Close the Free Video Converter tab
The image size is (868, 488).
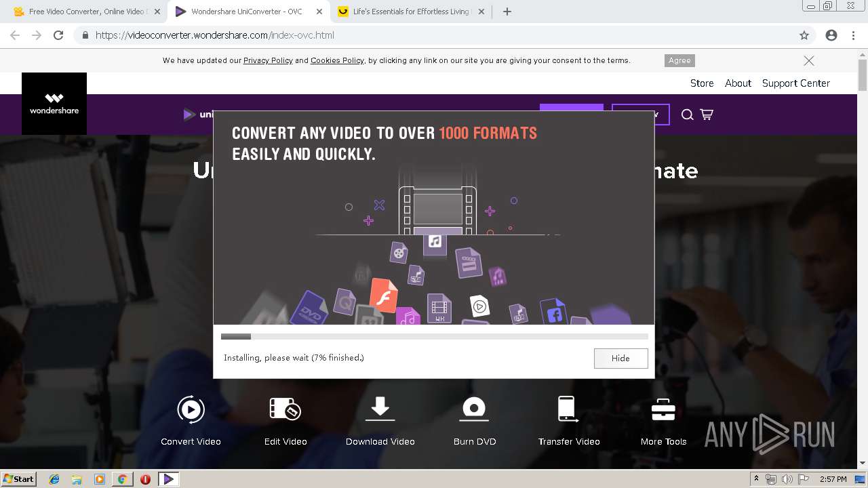[157, 12]
